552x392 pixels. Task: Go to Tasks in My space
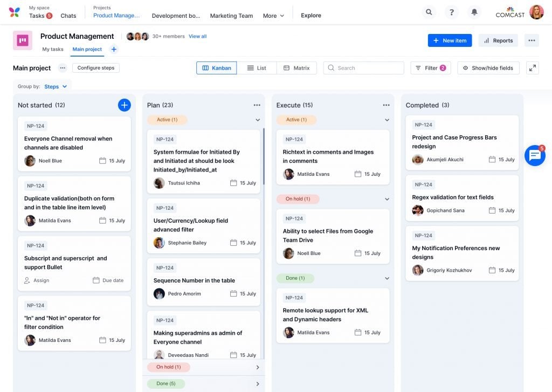40,16
